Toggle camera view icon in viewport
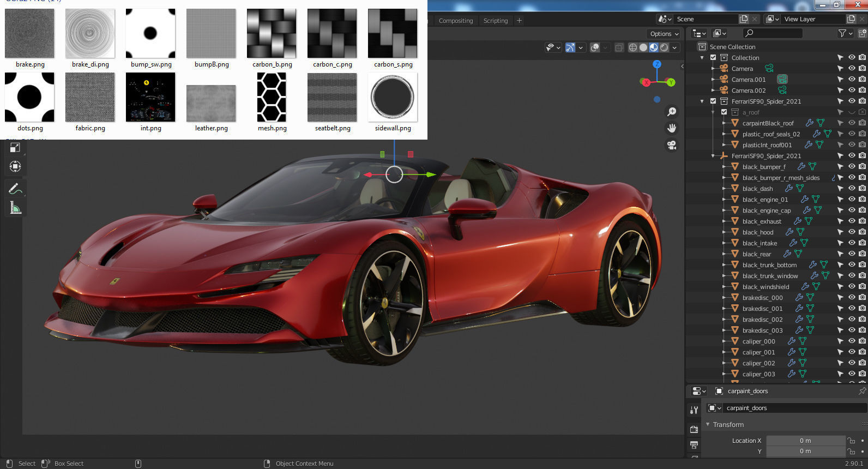 pos(672,145)
